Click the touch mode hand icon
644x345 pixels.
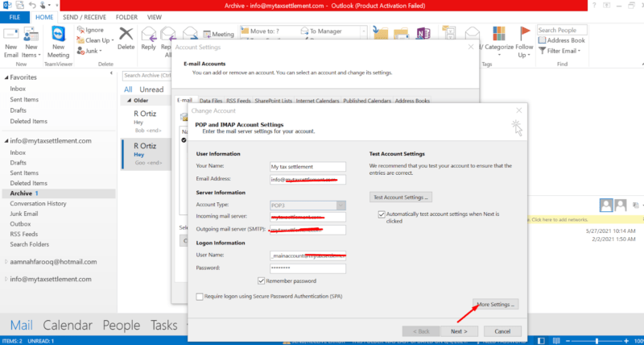[x=42, y=6]
